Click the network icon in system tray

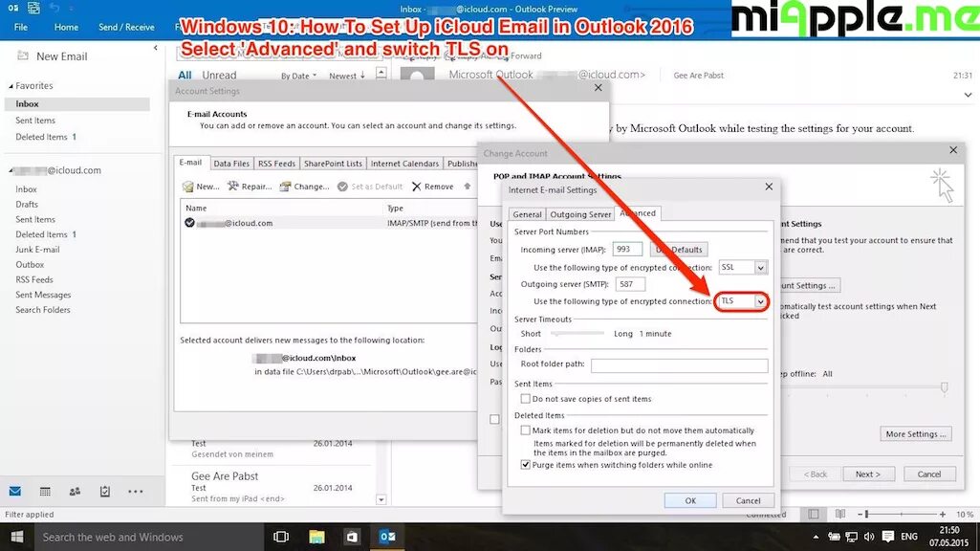851,537
